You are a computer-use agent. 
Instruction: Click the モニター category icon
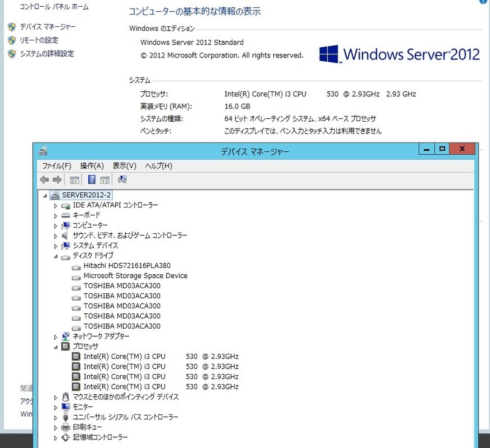tap(66, 407)
